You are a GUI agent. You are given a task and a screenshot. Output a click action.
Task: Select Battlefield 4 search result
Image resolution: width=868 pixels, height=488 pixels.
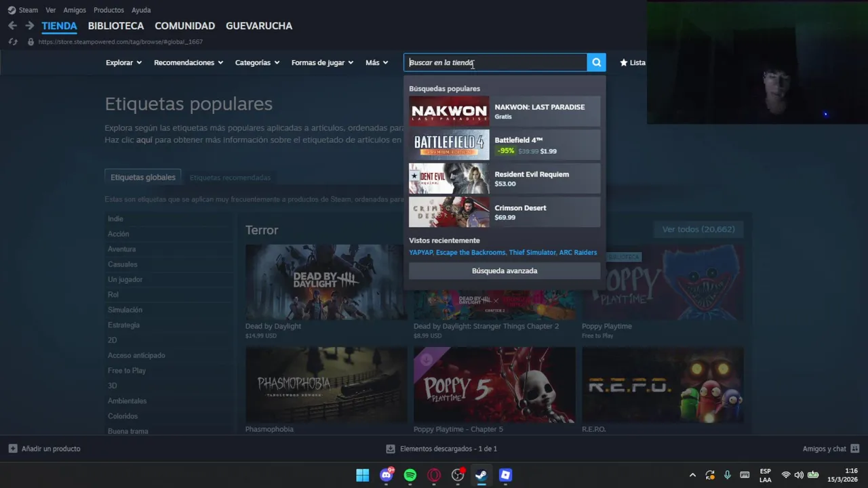(x=505, y=145)
